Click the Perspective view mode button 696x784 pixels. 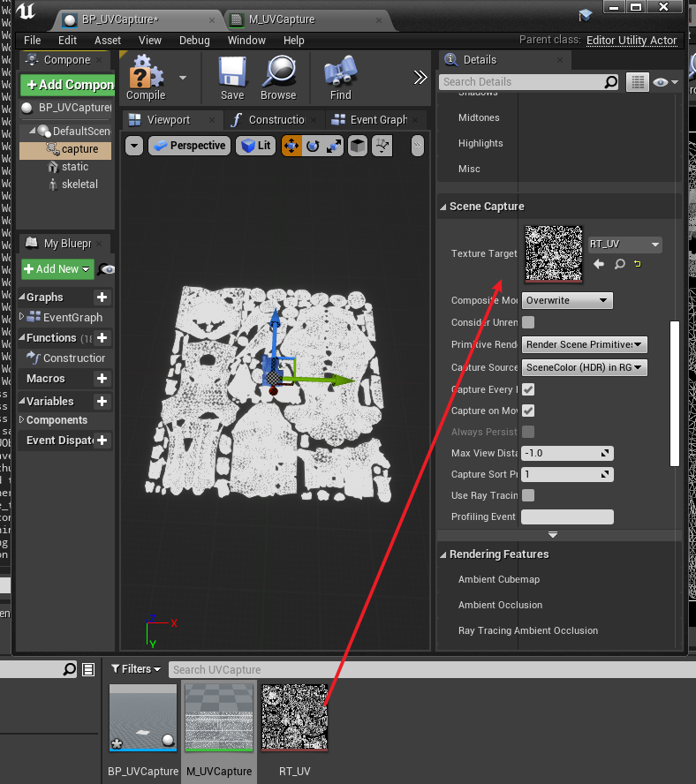[189, 146]
